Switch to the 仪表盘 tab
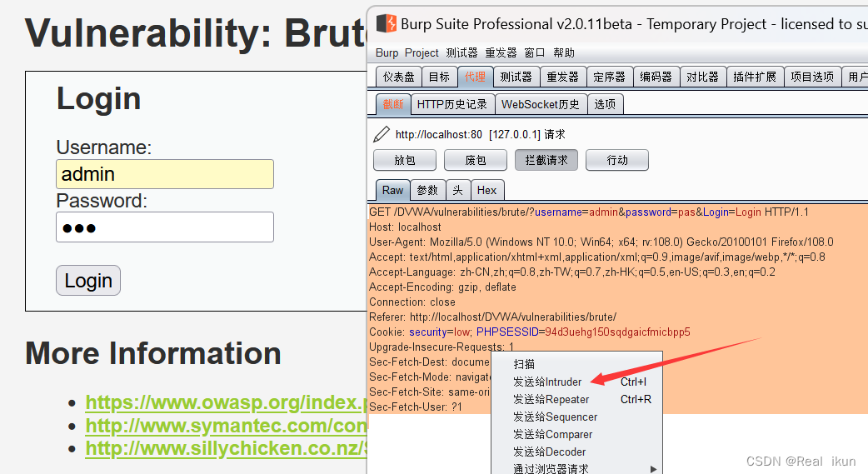Image resolution: width=868 pixels, height=474 pixels. coord(398,77)
